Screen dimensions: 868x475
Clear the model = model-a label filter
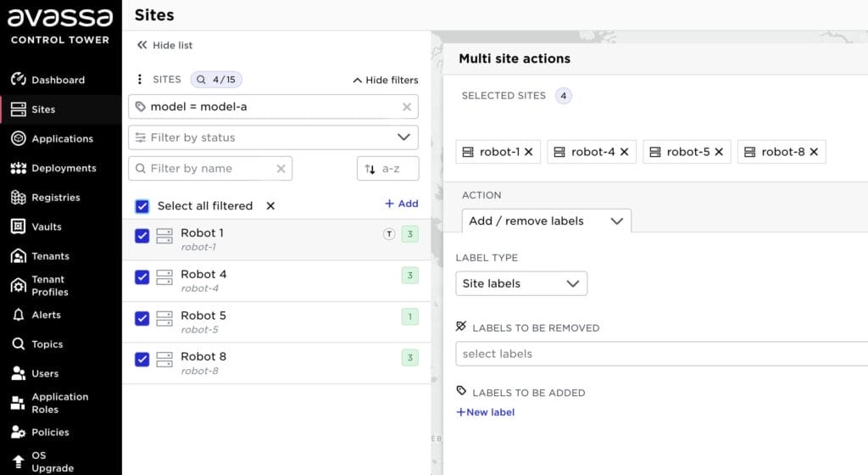click(407, 107)
